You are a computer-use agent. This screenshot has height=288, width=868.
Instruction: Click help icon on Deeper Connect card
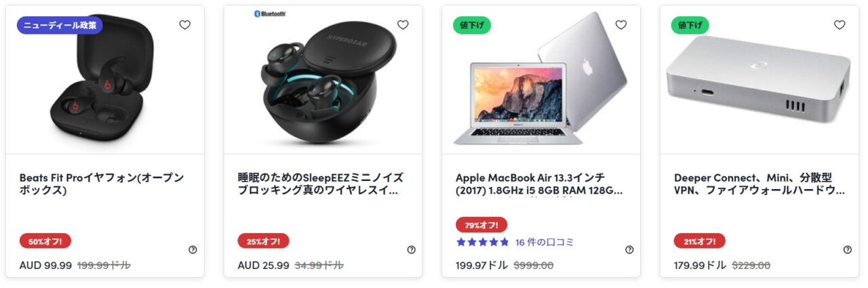pos(848,250)
